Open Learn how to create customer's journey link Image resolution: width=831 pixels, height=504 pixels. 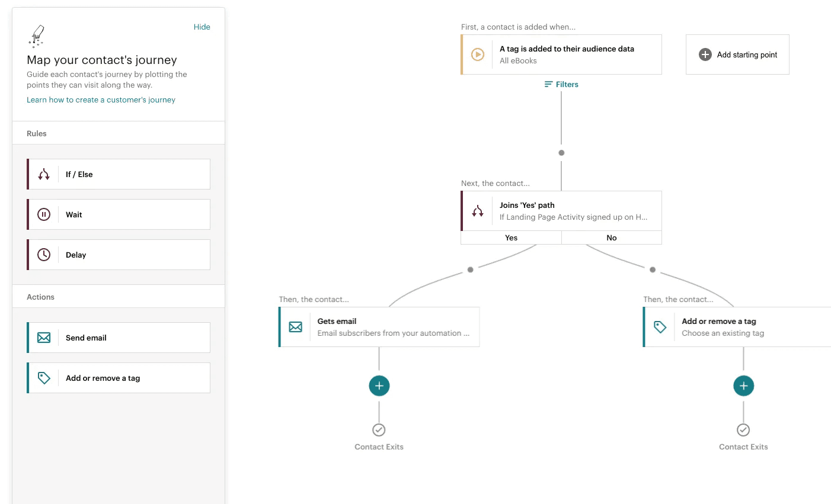(101, 100)
